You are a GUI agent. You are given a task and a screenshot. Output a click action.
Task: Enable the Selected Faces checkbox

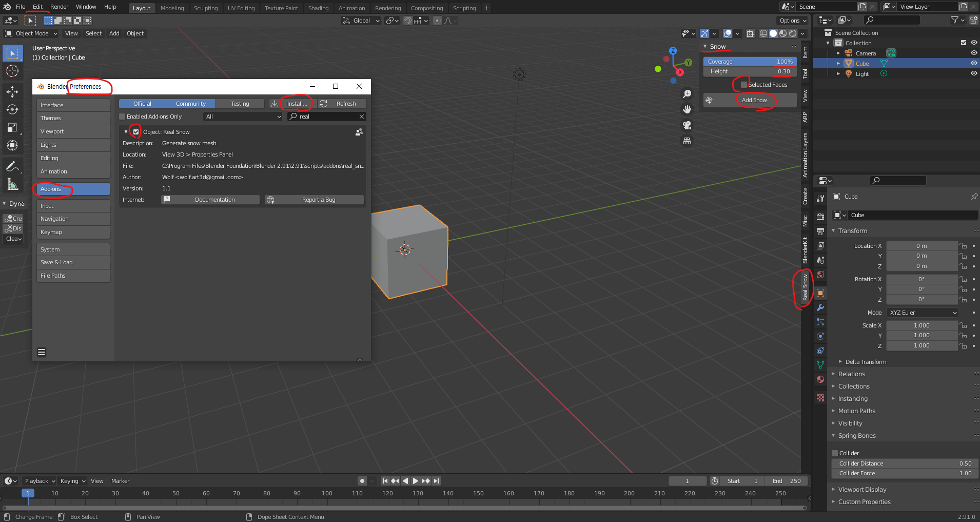[744, 85]
